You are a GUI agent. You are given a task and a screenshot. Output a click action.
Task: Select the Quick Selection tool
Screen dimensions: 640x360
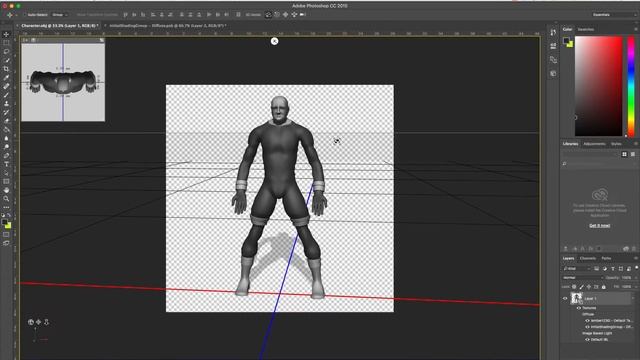click(6, 60)
